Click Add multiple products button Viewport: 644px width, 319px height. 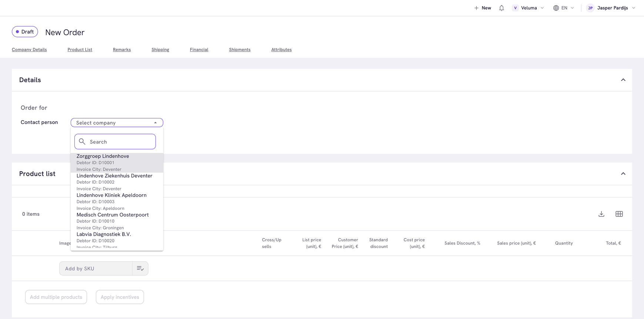click(x=56, y=297)
